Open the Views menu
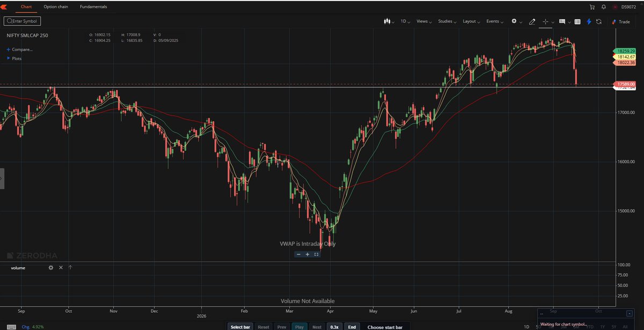The width and height of the screenshot is (644, 330). [424, 21]
